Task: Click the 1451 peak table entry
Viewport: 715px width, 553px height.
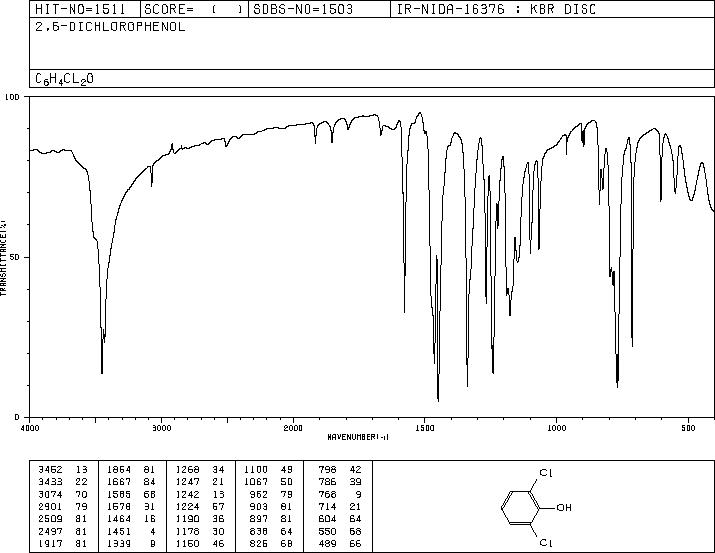Action: click(x=131, y=531)
